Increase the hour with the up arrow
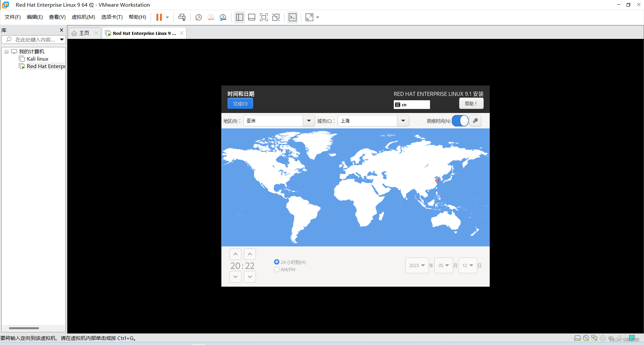The image size is (644, 345). (235, 254)
